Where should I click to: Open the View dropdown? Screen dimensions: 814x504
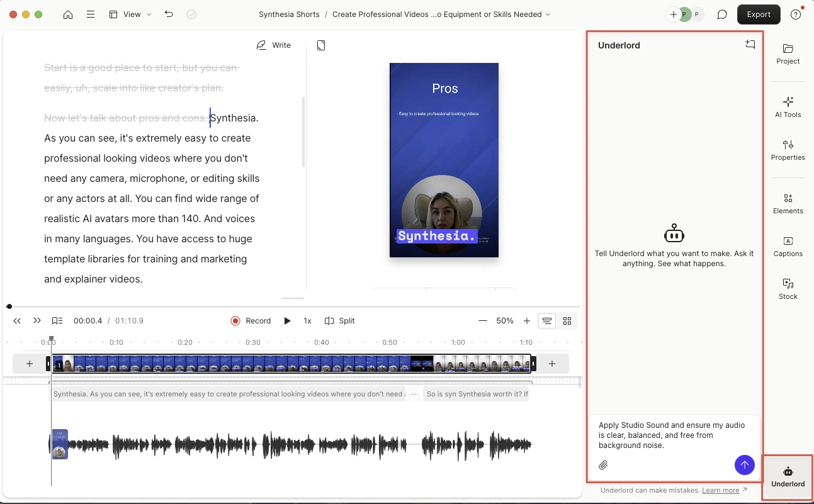pos(130,14)
